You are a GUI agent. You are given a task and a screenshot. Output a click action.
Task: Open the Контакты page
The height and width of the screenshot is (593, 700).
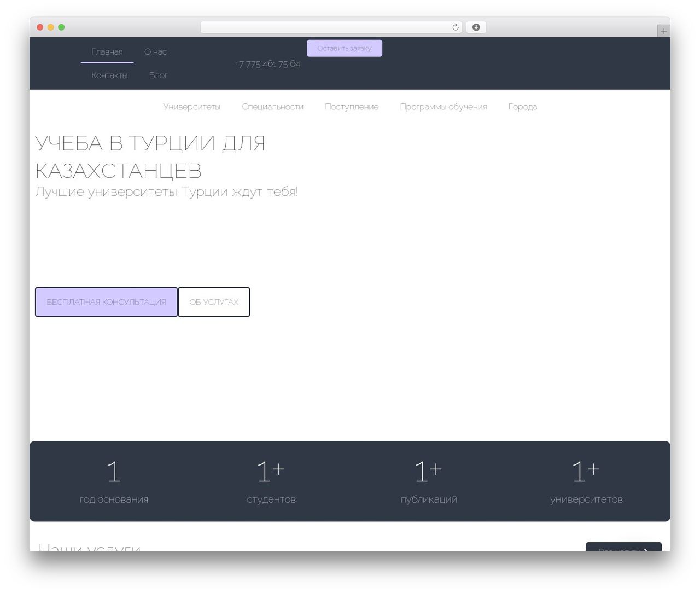(109, 75)
